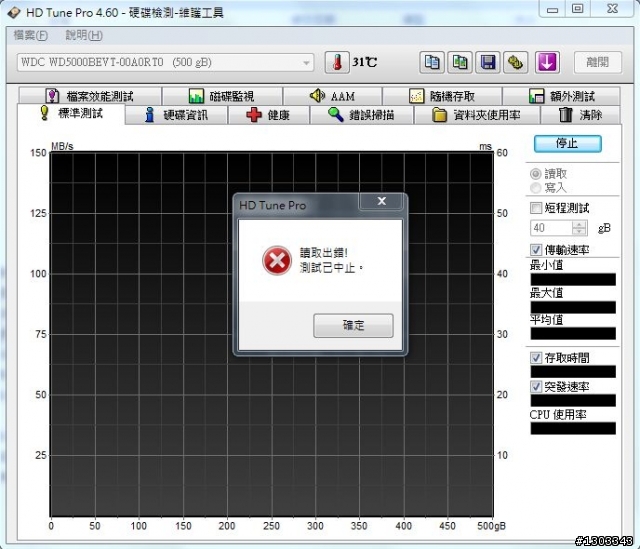The width and height of the screenshot is (640, 549).
Task: Open the 檔案(F) menu
Action: [x=31, y=36]
